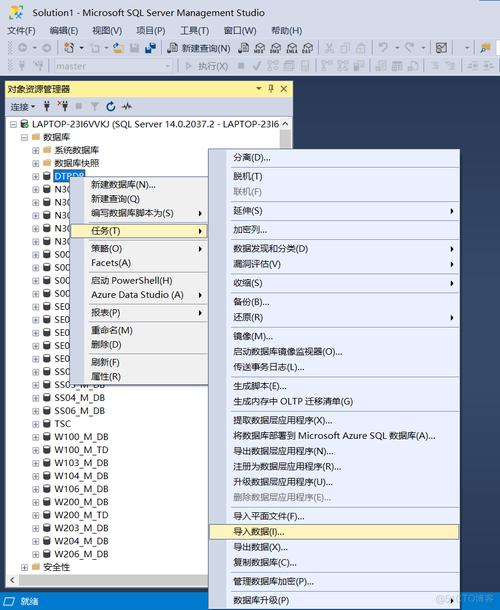
Task: Open Object Explorer window position dropdown arrow
Action: click(259, 89)
